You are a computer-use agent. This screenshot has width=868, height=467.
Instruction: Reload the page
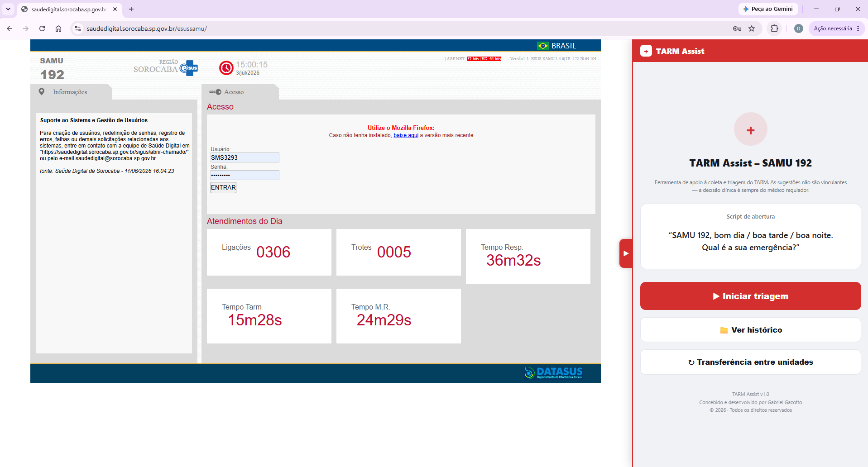42,29
